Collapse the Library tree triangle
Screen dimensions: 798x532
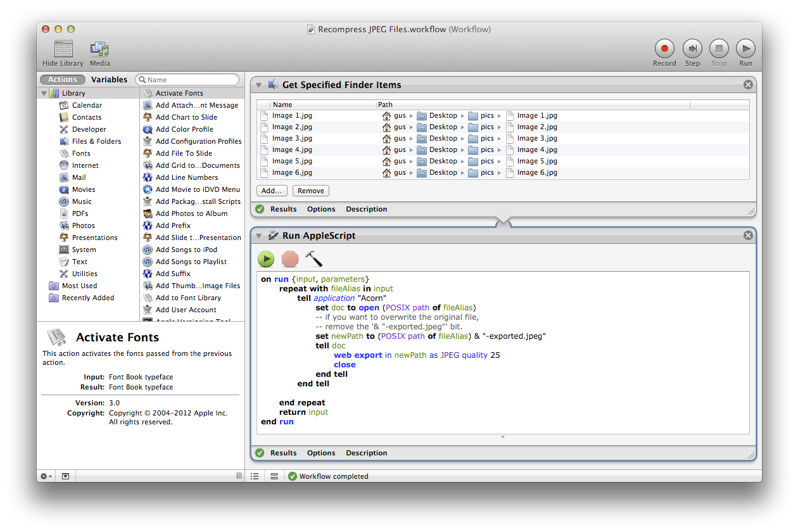(x=44, y=93)
